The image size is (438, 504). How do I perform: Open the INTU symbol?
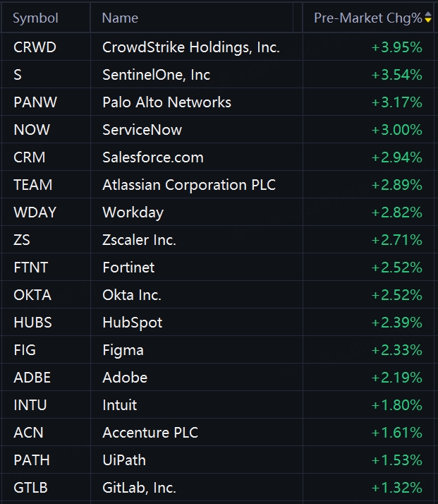click(30, 405)
